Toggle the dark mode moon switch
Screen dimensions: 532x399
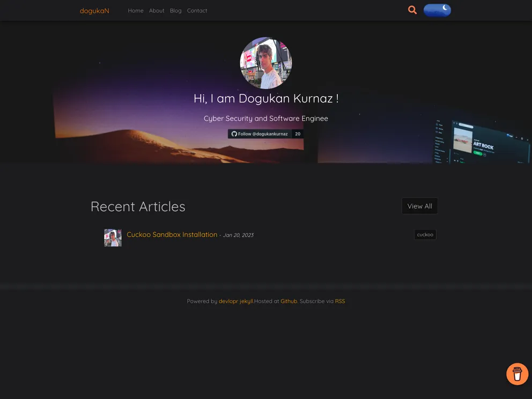point(437,10)
